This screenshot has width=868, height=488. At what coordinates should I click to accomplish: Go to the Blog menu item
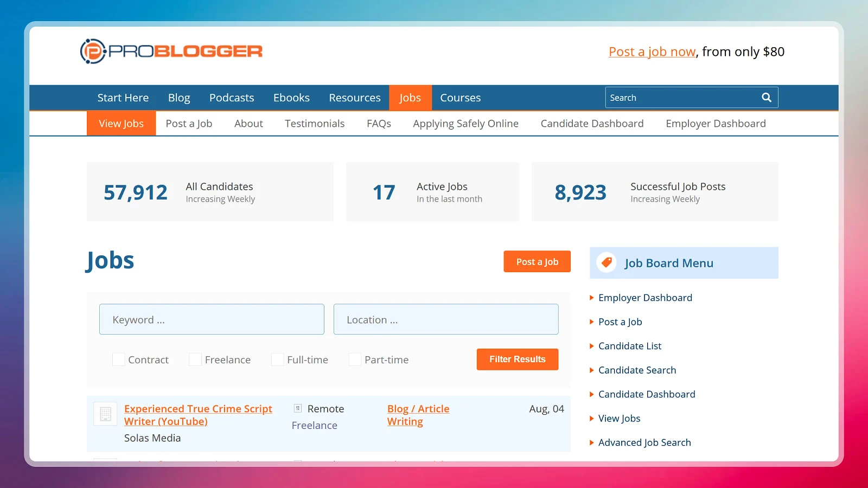[179, 98]
